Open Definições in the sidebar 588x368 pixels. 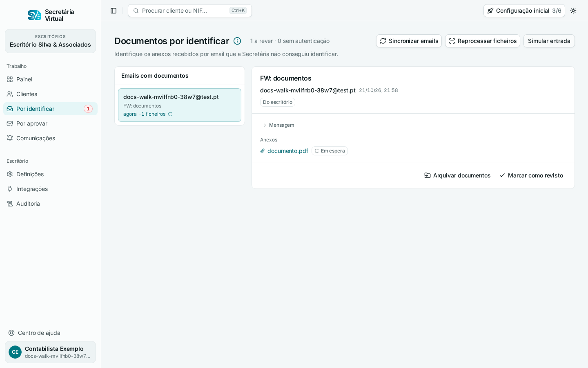50,174
